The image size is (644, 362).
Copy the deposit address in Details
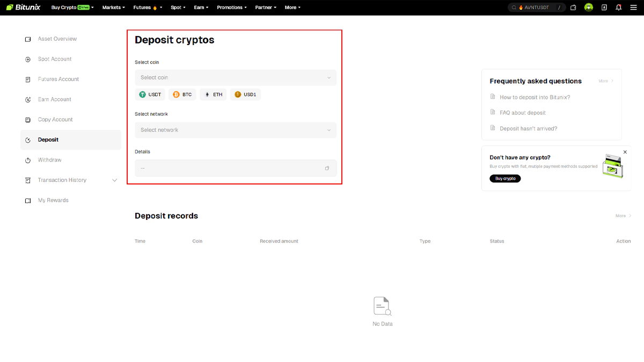(x=327, y=168)
